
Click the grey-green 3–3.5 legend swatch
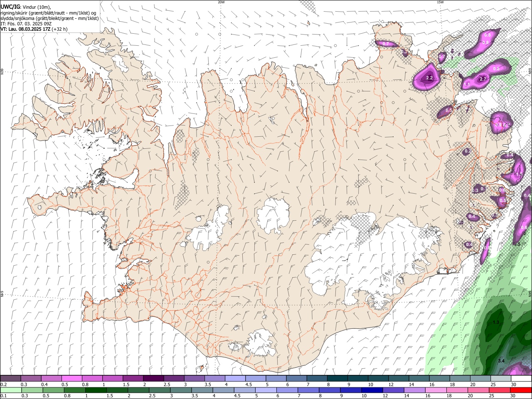click(181, 390)
